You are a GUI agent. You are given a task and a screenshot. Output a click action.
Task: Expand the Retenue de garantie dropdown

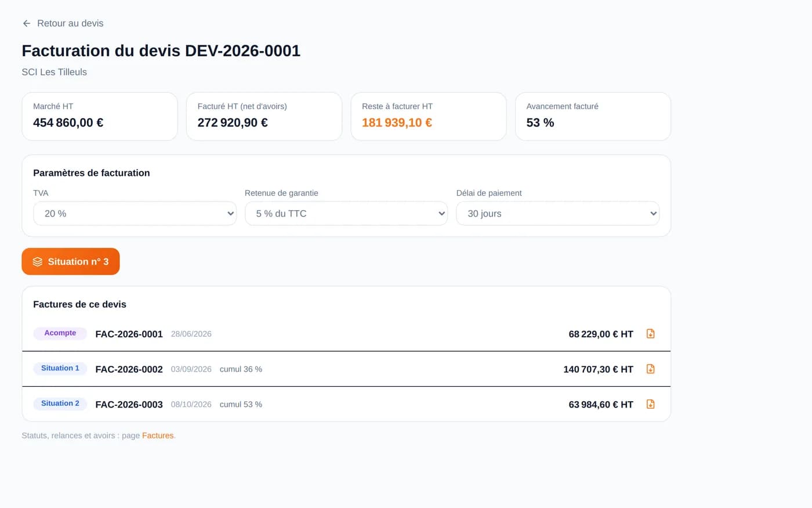(346, 214)
